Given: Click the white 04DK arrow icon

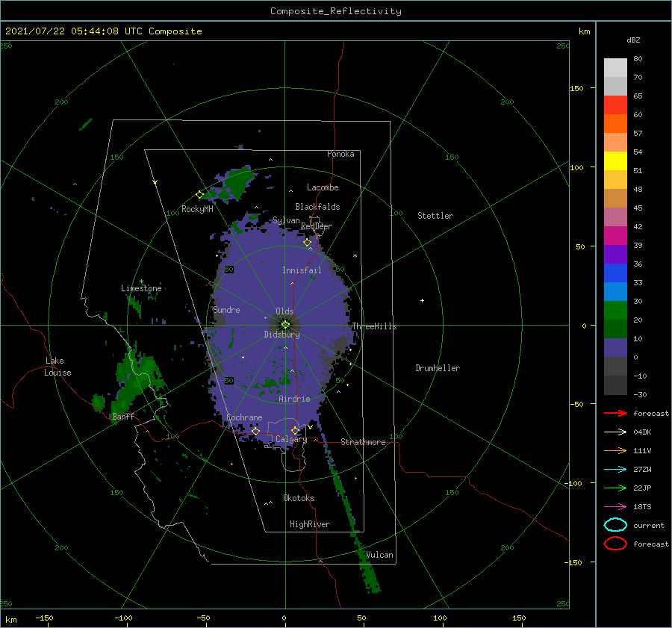Looking at the screenshot, I should 615,432.
